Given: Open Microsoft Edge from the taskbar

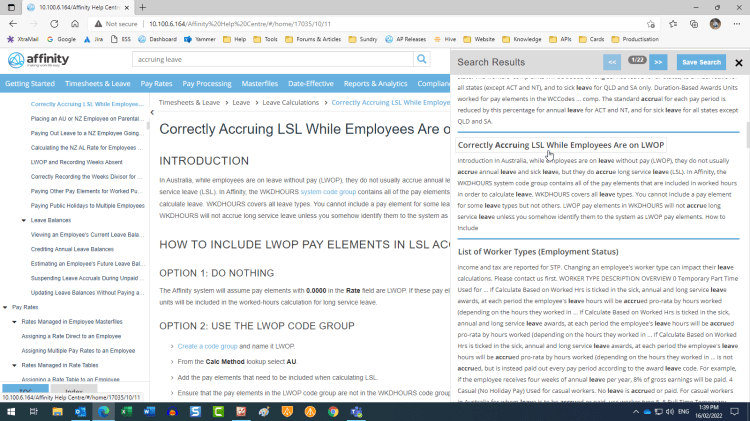Looking at the screenshot, I should tap(104, 411).
